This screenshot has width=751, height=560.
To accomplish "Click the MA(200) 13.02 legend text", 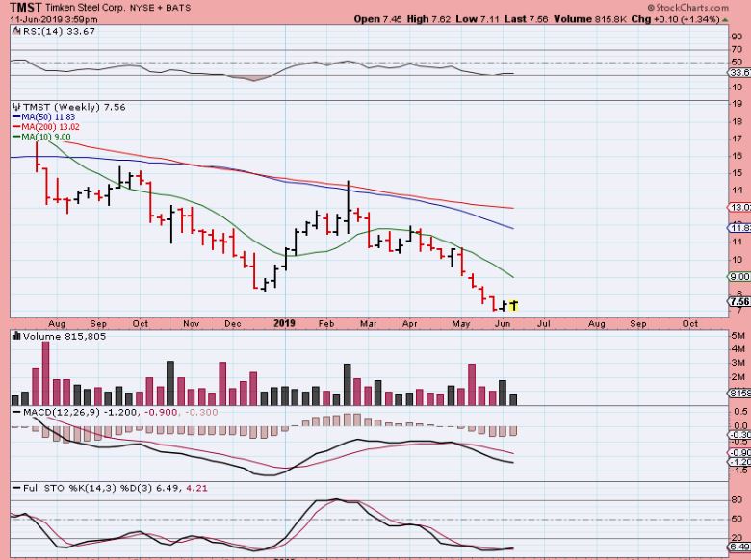I will (x=51, y=127).
